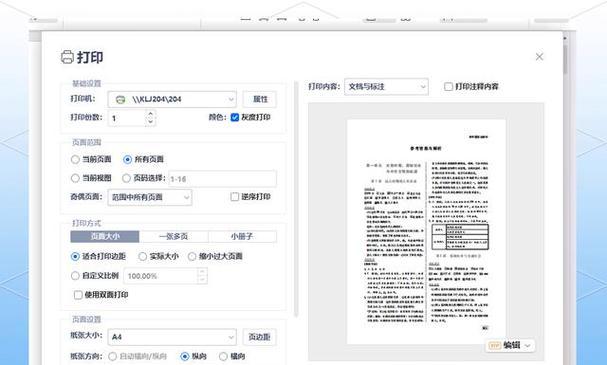Click the page range 1-16 input field
607x365 pixels.
[222, 179]
